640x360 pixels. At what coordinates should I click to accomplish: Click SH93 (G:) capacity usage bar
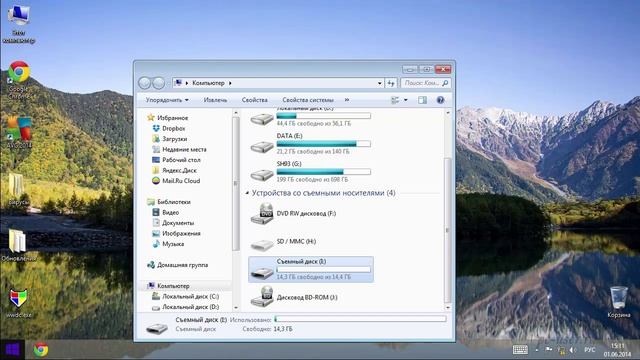point(324,172)
